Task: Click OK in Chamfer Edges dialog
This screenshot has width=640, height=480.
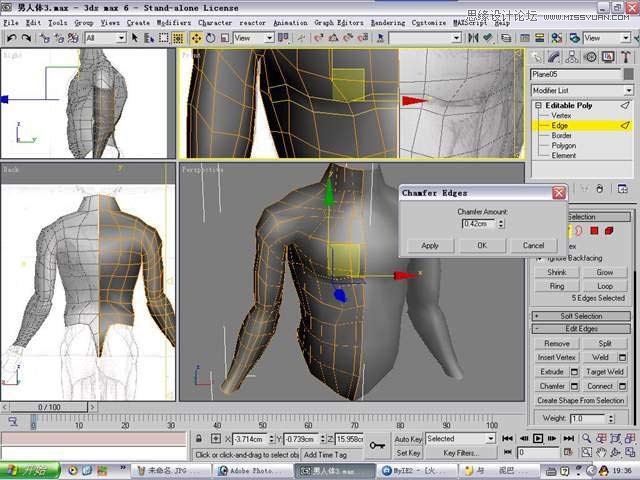Action: pos(482,245)
